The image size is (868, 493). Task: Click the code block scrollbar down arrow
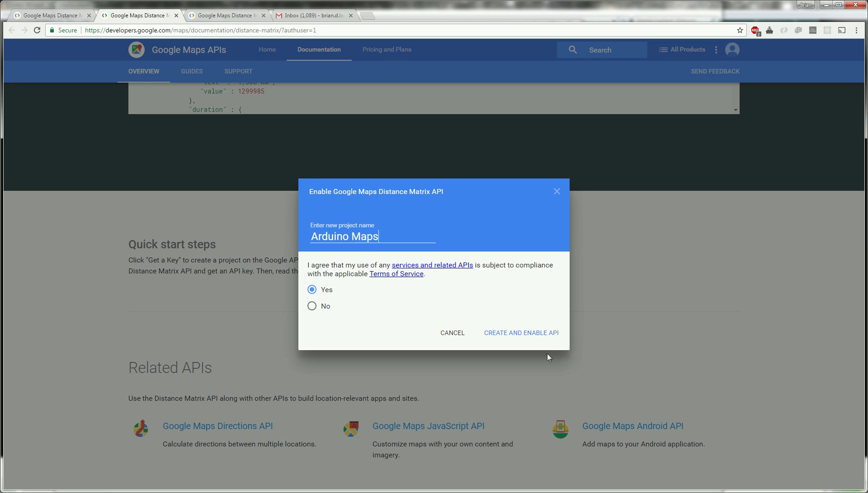(x=736, y=110)
